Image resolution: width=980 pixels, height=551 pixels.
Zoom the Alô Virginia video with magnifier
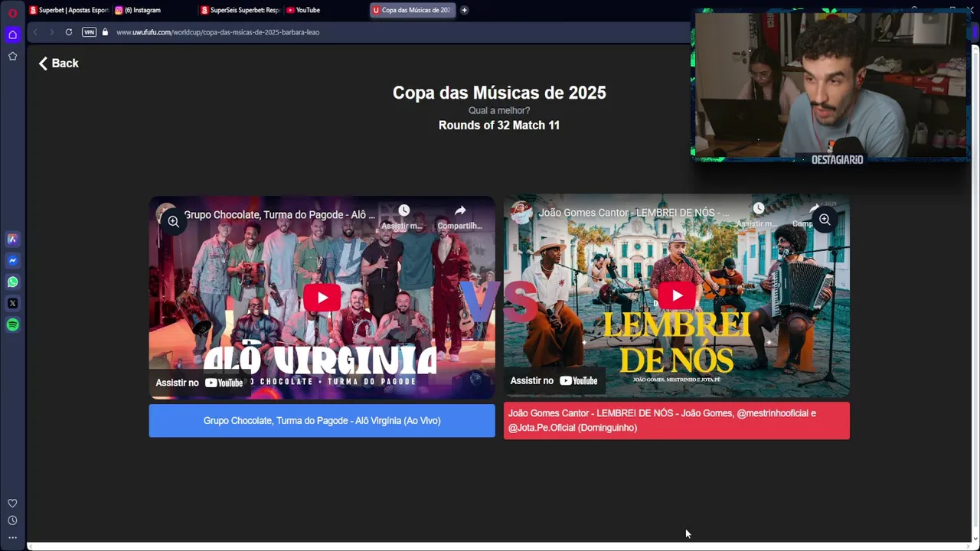pyautogui.click(x=174, y=221)
